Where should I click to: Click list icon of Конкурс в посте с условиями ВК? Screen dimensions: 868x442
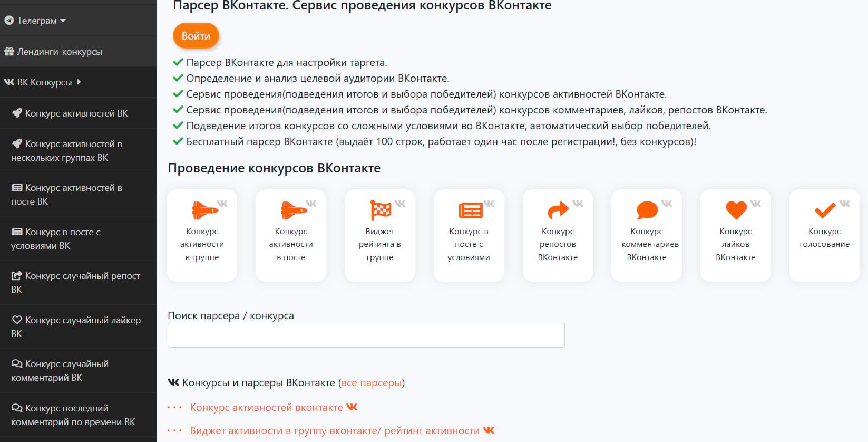tap(17, 232)
